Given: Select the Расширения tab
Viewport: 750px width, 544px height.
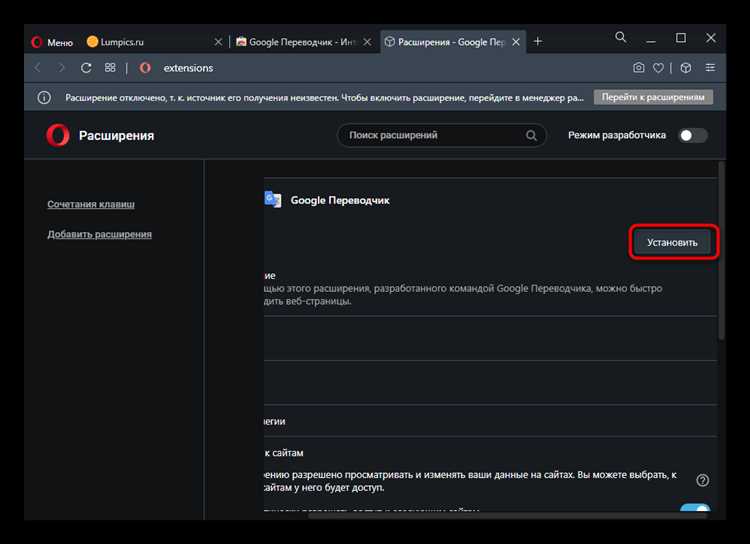Looking at the screenshot, I should [452, 42].
